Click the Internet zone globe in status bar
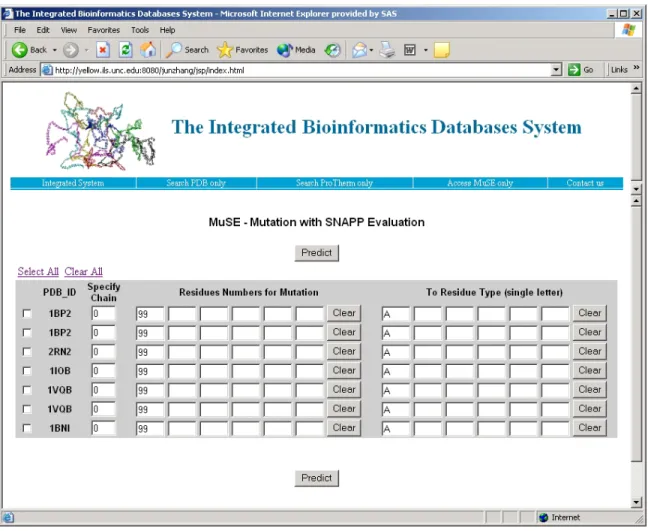This screenshot has width=648, height=531. click(x=543, y=517)
